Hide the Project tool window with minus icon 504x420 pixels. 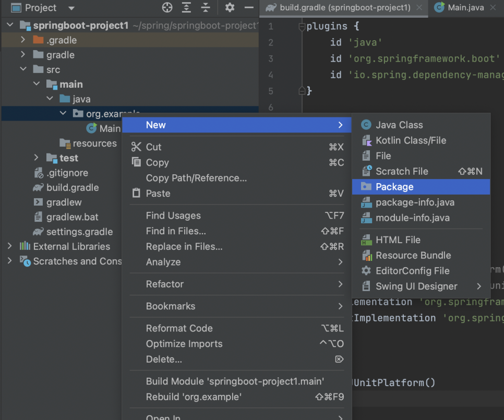tap(249, 7)
